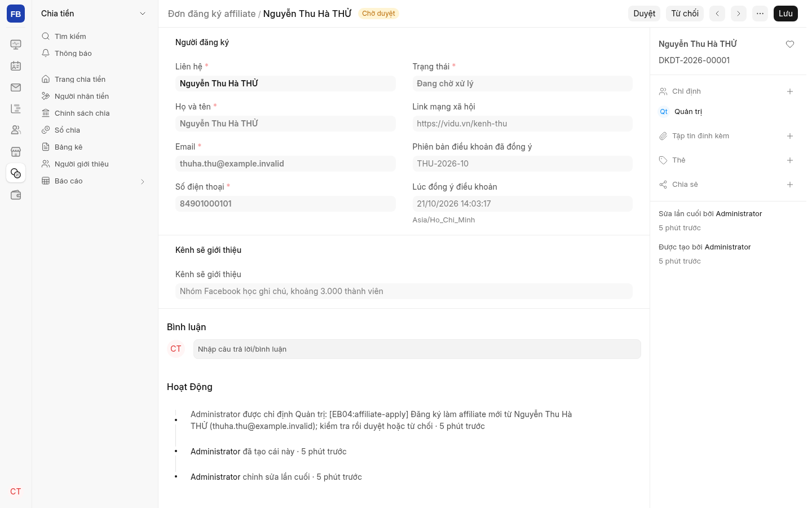
Task: Open the mail icon in left sidebar
Action: (16, 87)
